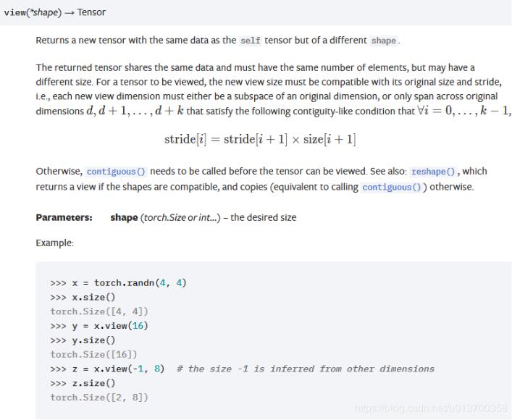
Task: Click the y = x.view(16) code line
Action: click(98, 326)
